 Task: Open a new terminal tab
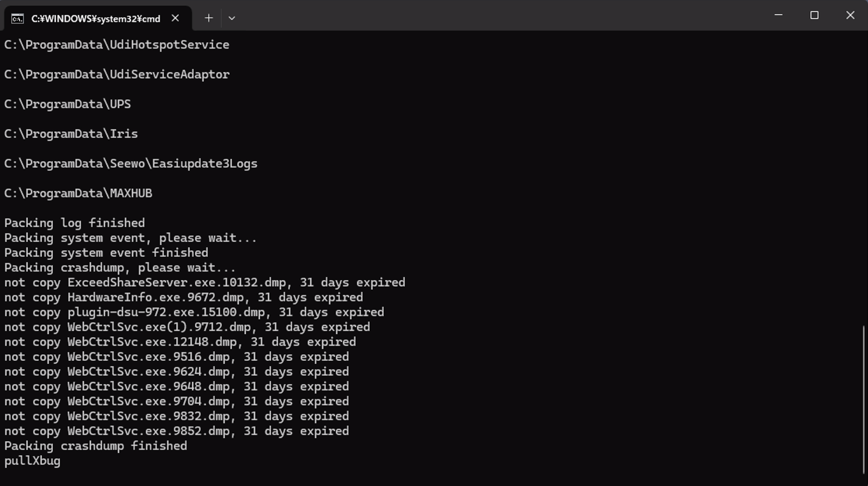tap(208, 18)
